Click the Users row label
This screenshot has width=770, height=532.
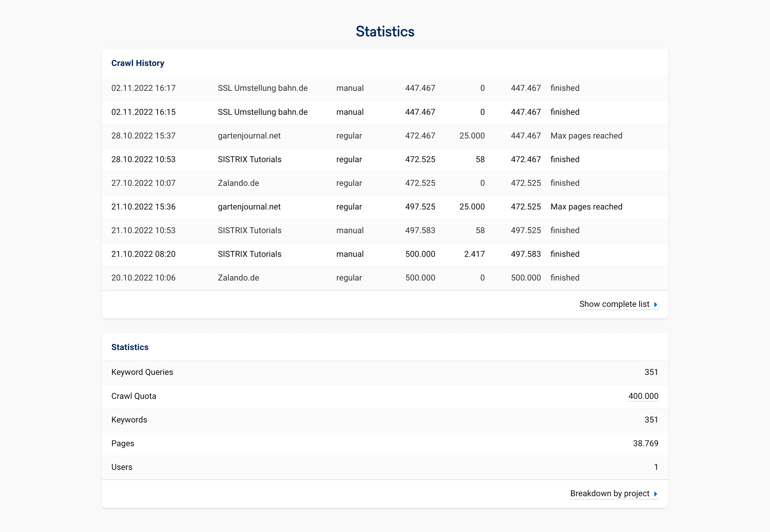[x=122, y=467]
